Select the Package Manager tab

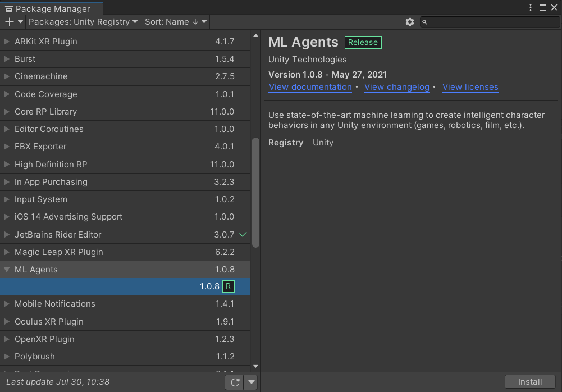(x=51, y=8)
